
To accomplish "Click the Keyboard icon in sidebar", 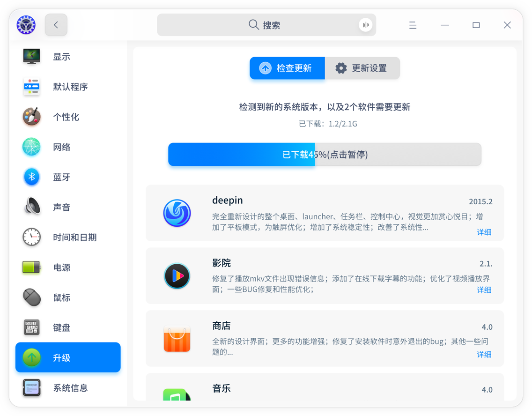I will point(31,327).
